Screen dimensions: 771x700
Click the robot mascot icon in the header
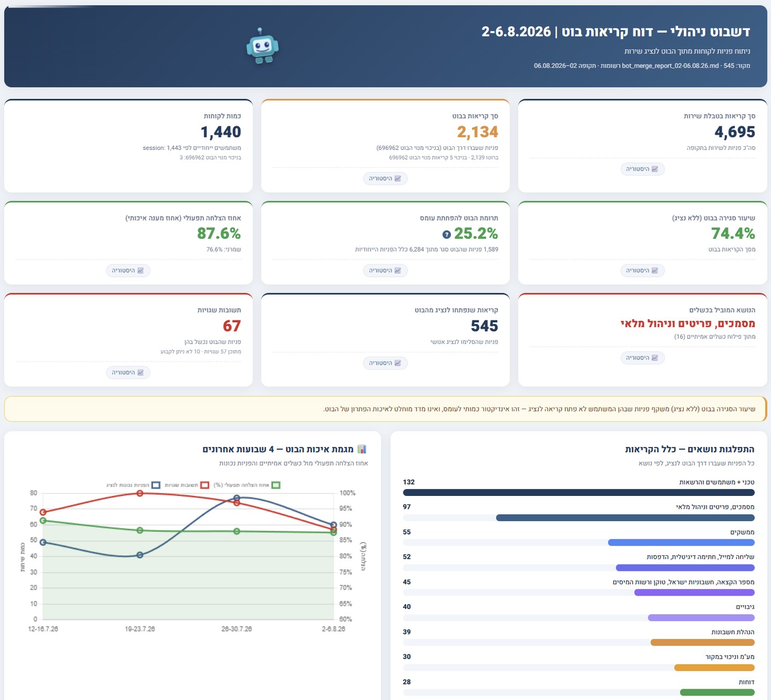(262, 46)
